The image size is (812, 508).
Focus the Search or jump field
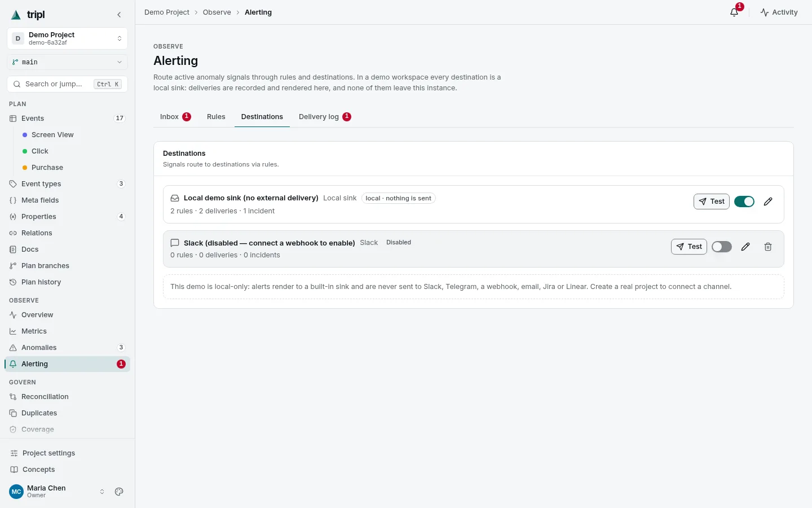[67, 84]
